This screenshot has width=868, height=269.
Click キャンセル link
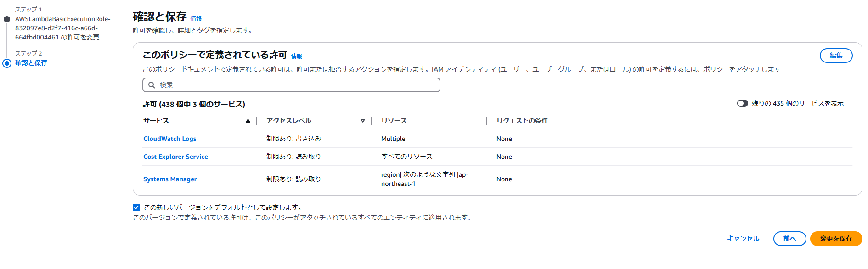tap(743, 239)
